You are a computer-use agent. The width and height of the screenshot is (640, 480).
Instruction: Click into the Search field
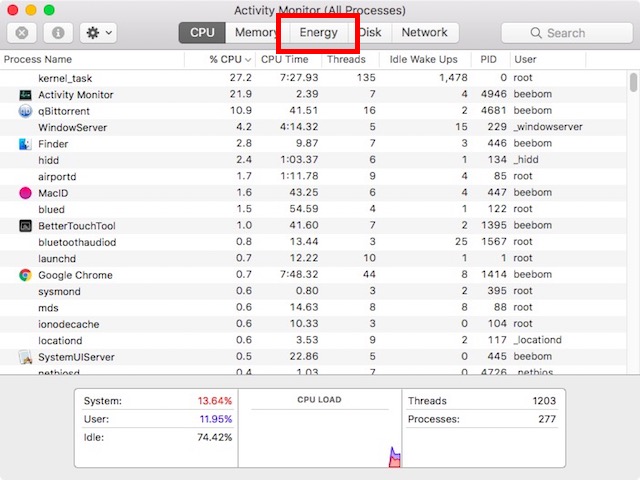coord(567,33)
